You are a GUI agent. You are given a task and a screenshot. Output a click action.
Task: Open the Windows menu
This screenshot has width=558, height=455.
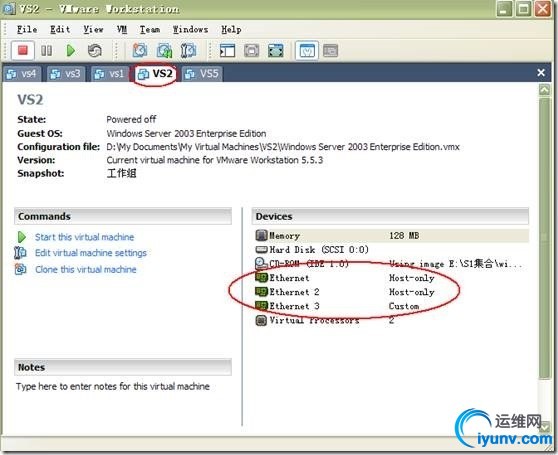tap(190, 30)
